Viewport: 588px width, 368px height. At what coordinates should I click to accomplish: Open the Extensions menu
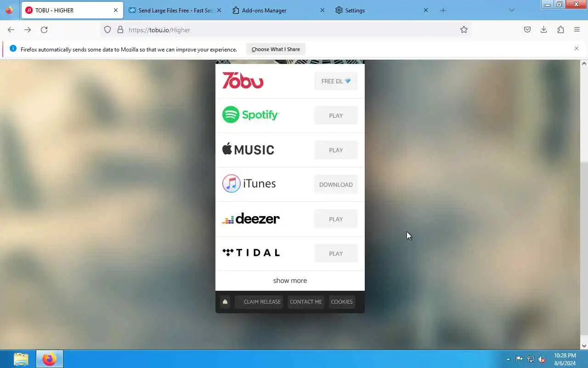click(x=560, y=30)
